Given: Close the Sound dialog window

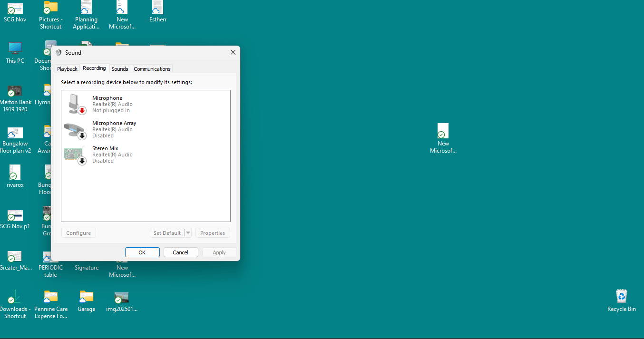Looking at the screenshot, I should click(233, 52).
